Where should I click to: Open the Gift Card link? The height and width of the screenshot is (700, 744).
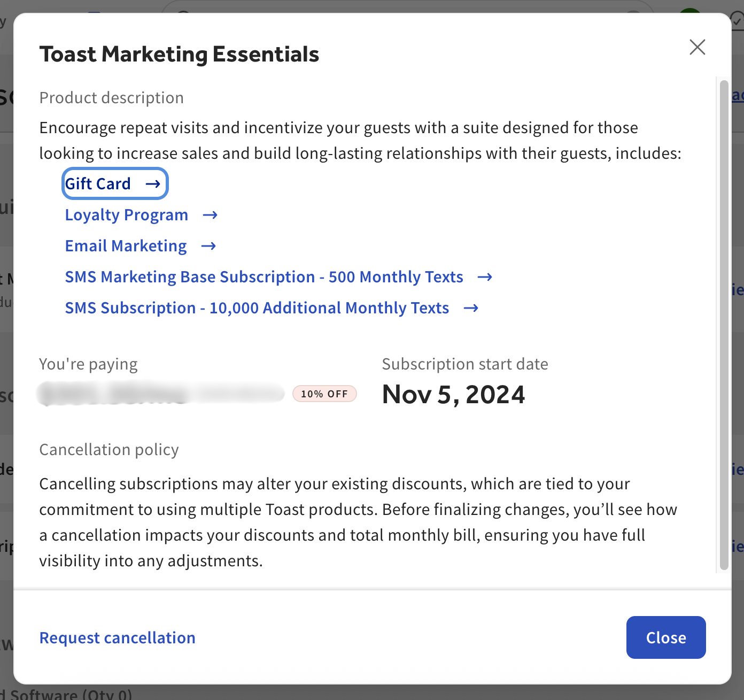tap(98, 184)
